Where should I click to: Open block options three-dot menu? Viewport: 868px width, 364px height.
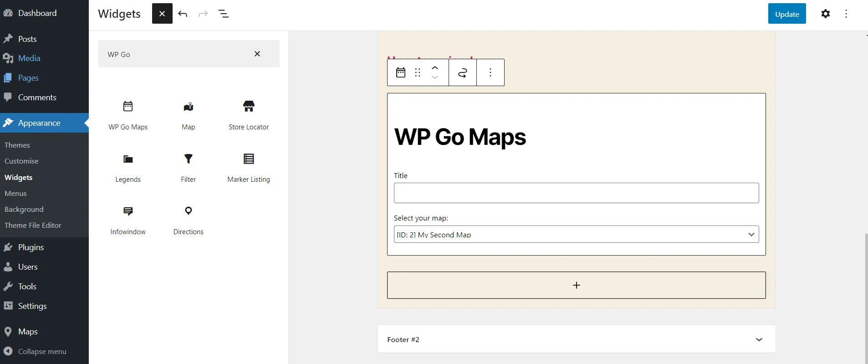coord(490,72)
